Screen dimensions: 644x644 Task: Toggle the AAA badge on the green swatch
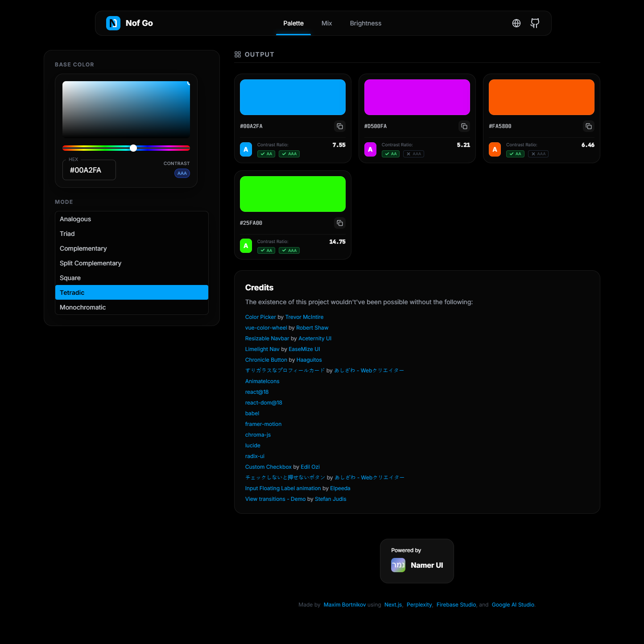pyautogui.click(x=289, y=250)
